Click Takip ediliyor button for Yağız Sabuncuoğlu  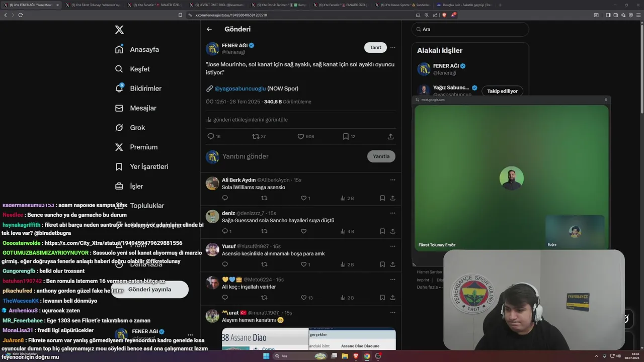(x=502, y=91)
